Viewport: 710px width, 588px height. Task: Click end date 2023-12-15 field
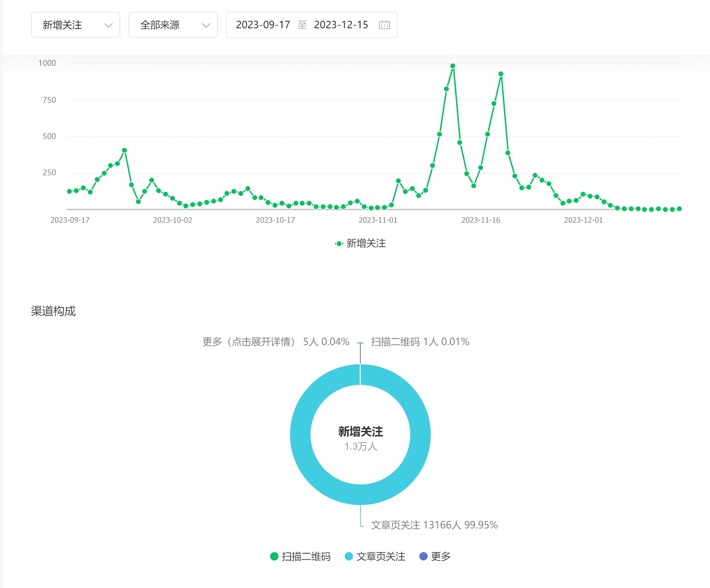coord(341,25)
